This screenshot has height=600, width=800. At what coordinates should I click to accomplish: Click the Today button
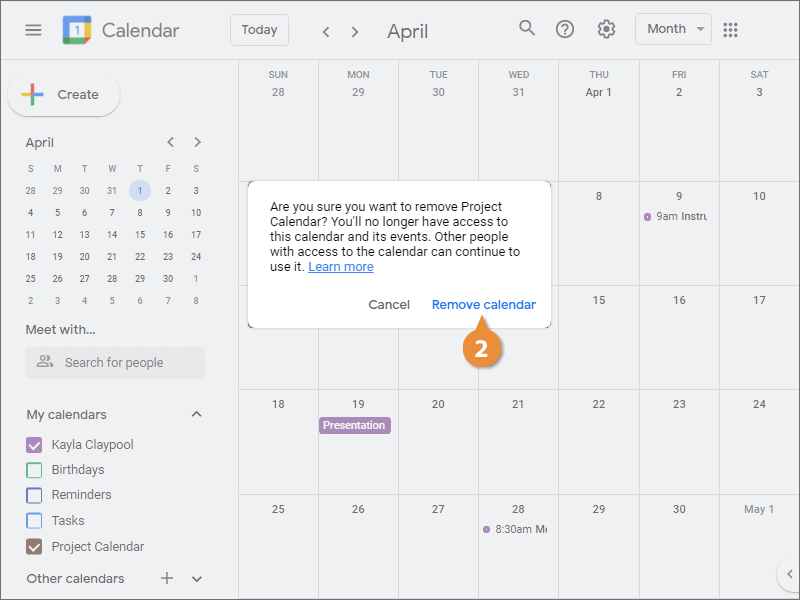coord(259,30)
